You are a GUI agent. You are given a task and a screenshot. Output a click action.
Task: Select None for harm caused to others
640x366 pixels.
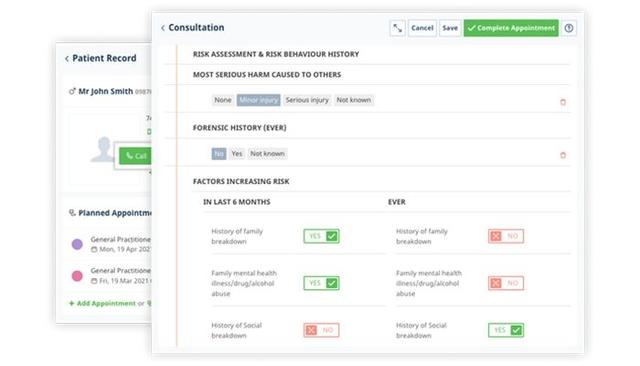[x=223, y=100]
